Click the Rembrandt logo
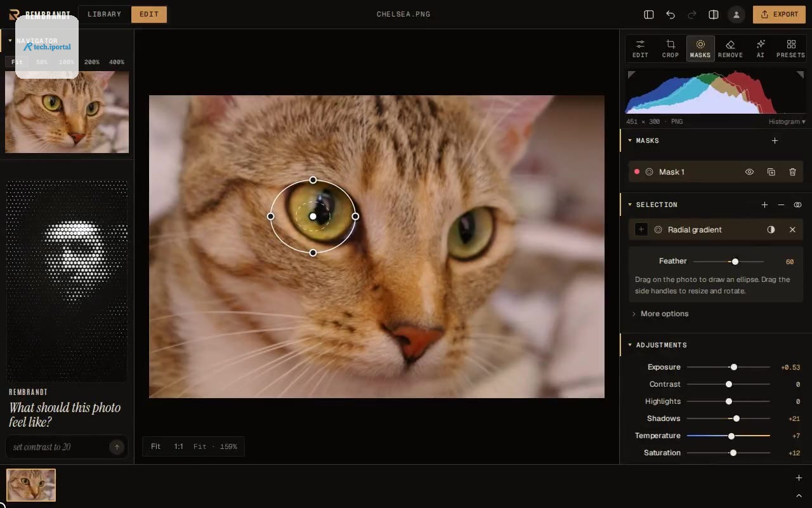The width and height of the screenshot is (812, 508). [x=14, y=14]
